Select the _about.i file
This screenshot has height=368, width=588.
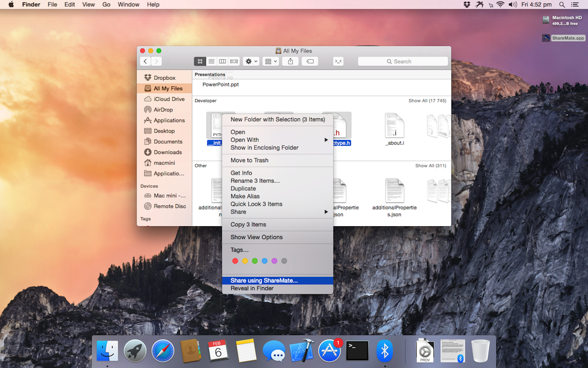(395, 129)
